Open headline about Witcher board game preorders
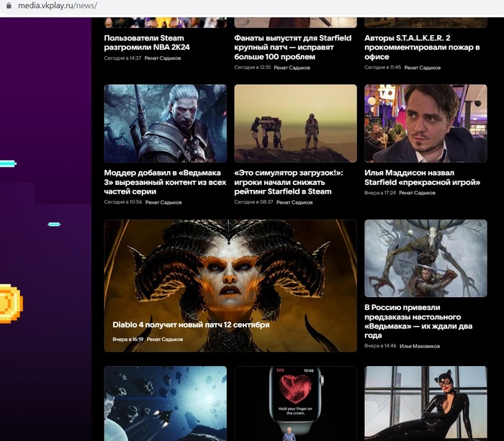The width and height of the screenshot is (504, 441). (414, 322)
